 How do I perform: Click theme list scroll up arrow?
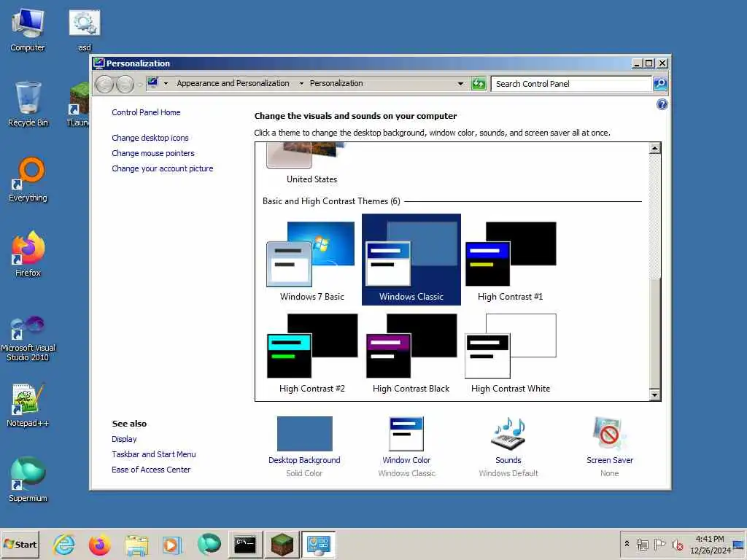(x=655, y=148)
